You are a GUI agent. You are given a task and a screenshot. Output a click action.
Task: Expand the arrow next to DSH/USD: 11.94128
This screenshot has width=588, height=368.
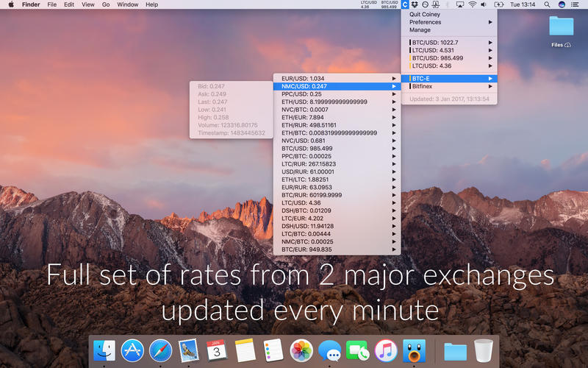pyautogui.click(x=394, y=226)
